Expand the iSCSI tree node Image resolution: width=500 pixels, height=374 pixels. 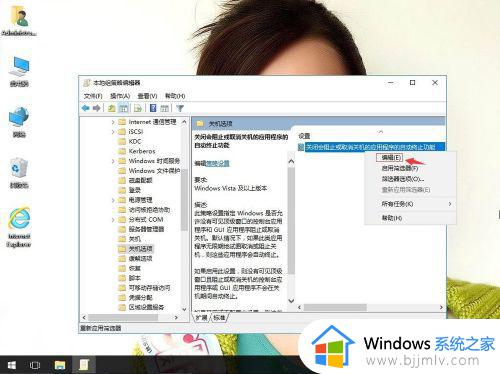point(113,132)
